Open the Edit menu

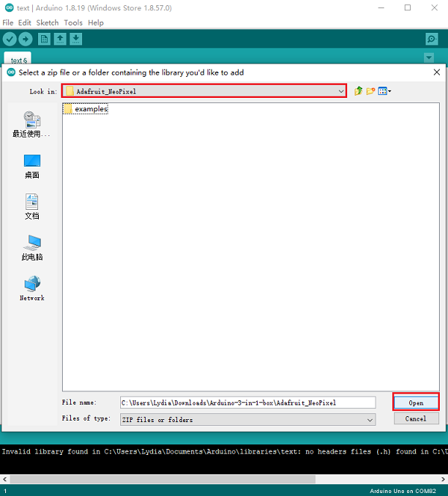[x=25, y=22]
